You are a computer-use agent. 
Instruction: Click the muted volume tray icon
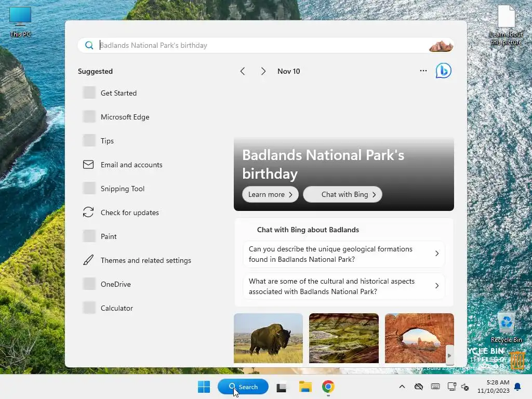(465, 387)
